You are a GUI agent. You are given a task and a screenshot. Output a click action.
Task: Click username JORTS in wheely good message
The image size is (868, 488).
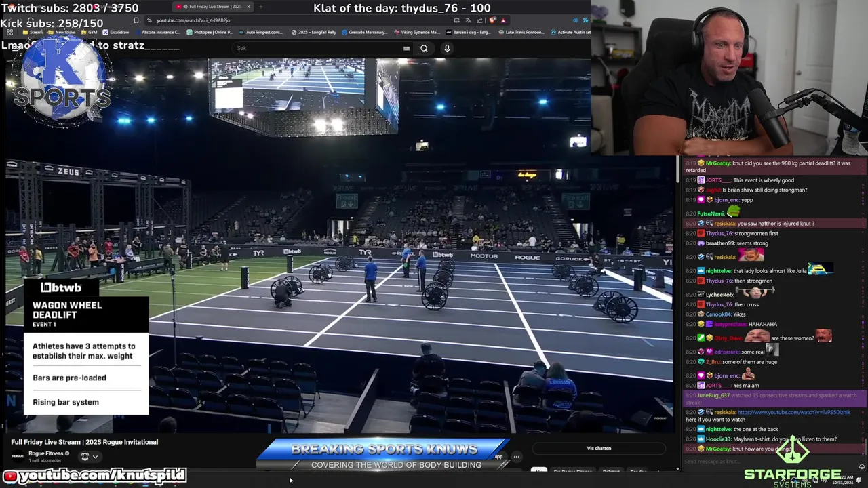[718, 180]
